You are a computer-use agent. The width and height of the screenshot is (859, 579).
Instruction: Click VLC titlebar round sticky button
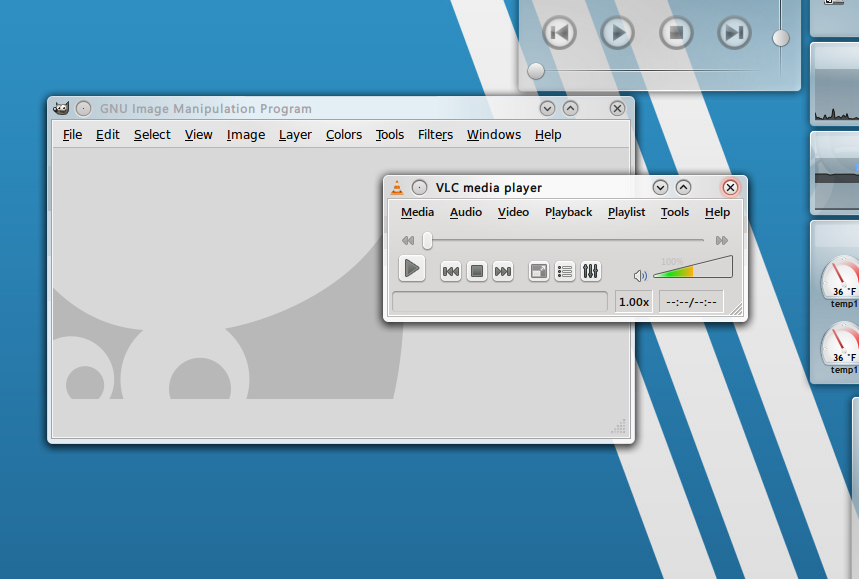click(x=419, y=188)
